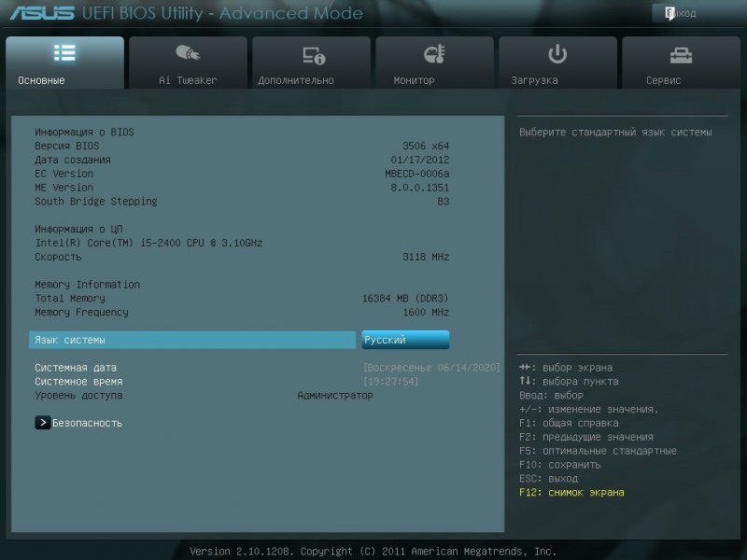This screenshot has width=747, height=560.
Task: Open the Русский language dropdown
Action: point(405,340)
